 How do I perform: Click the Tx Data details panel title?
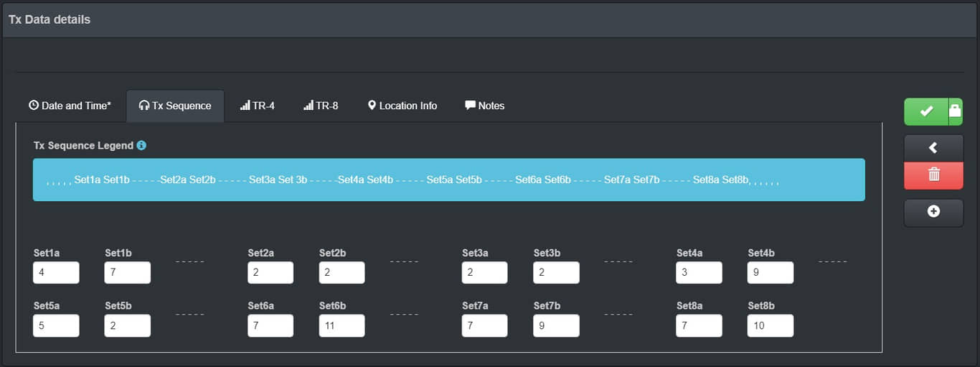pos(50,19)
